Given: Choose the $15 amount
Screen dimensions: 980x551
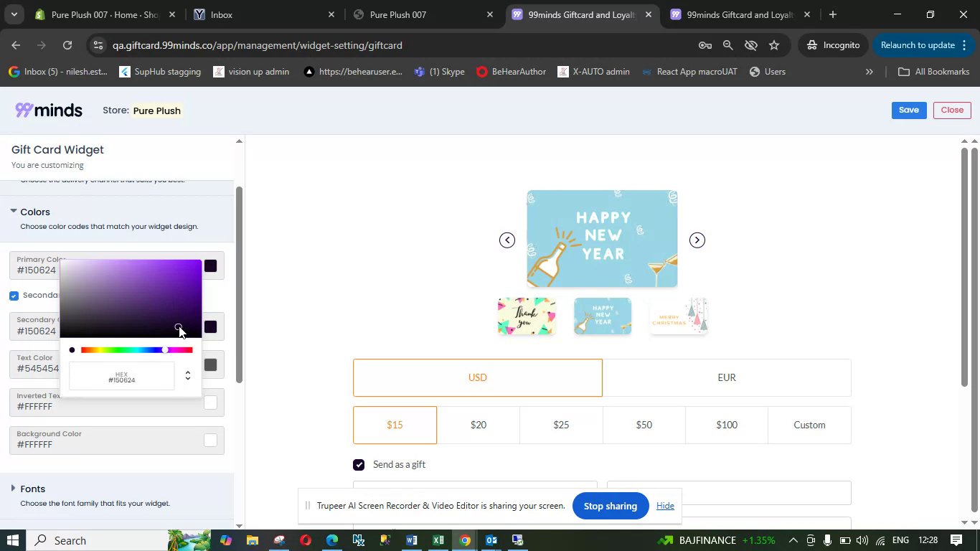Looking at the screenshot, I should [395, 425].
